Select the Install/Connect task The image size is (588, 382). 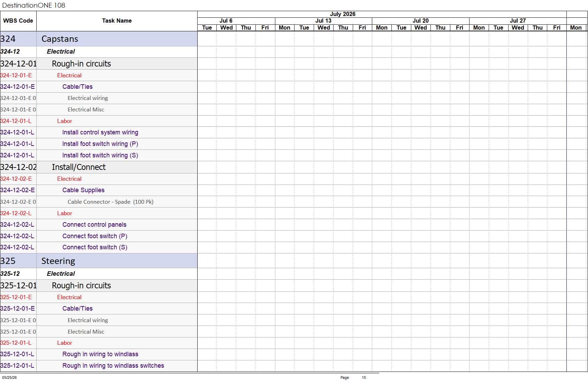click(79, 167)
